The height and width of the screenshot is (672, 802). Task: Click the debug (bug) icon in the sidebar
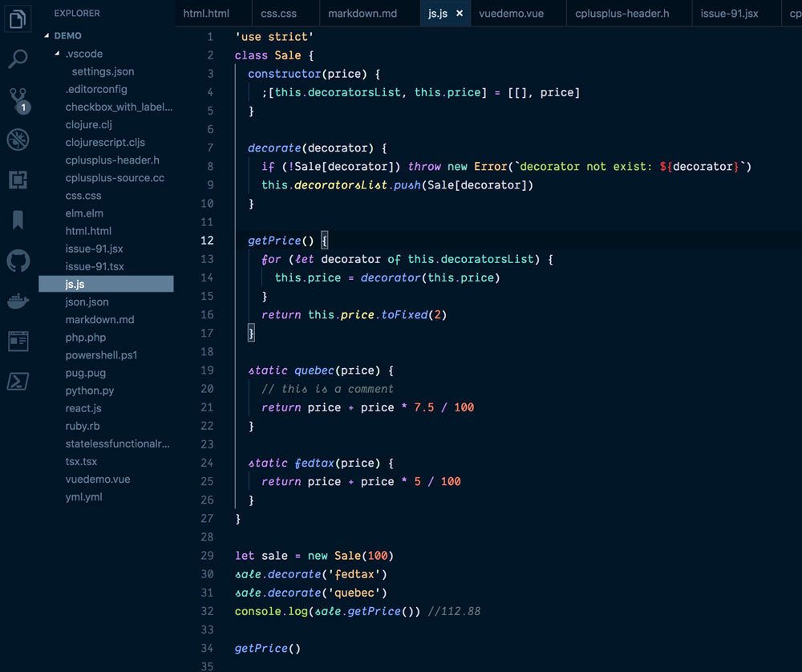(x=18, y=139)
